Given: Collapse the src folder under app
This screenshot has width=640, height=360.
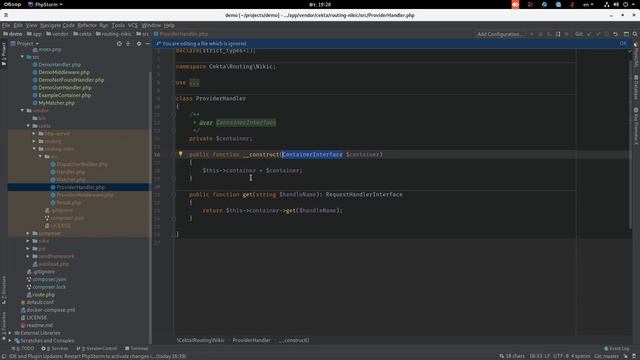Looking at the screenshot, I should [22, 57].
